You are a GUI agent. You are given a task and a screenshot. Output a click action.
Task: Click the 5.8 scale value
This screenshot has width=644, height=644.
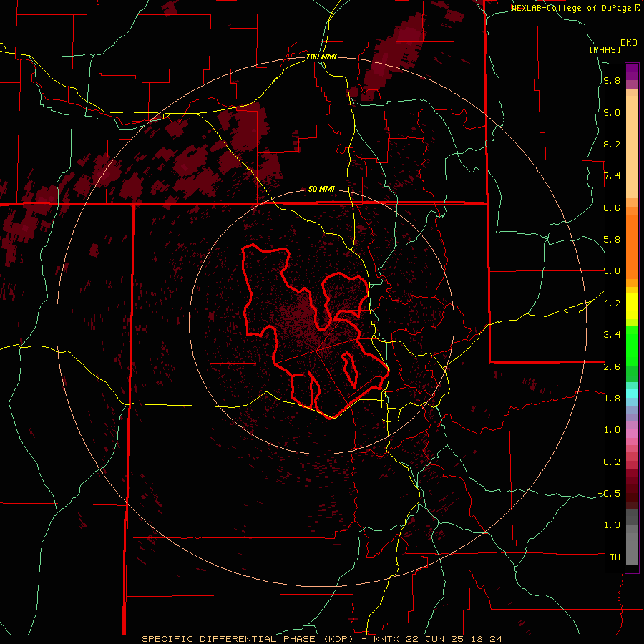click(x=612, y=240)
